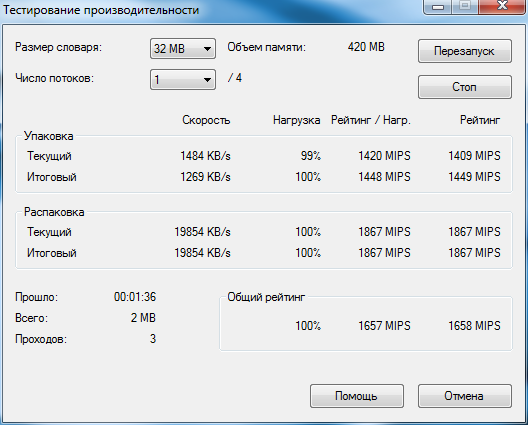Click the Распаковка group header
The image size is (528, 425).
[x=54, y=212]
